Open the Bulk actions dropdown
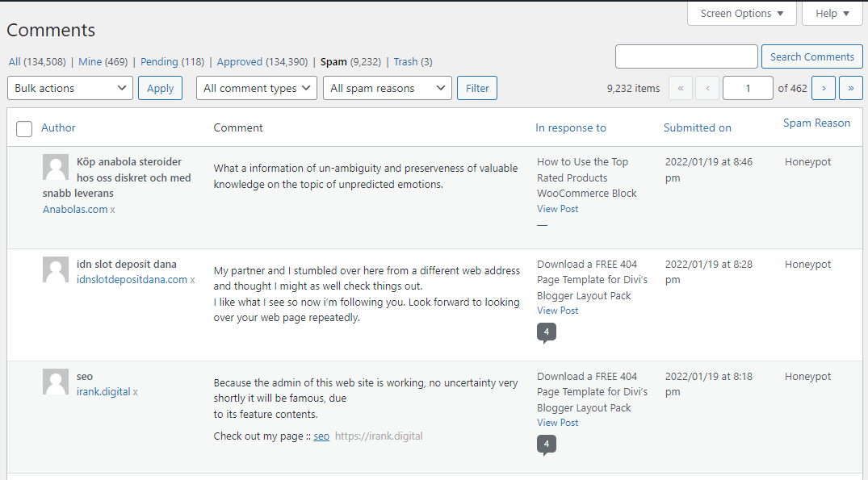This screenshot has width=868, height=480. 69,87
